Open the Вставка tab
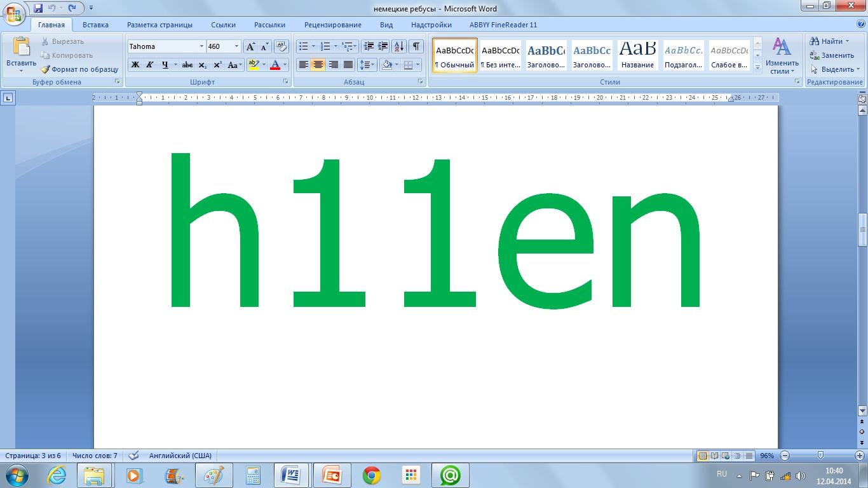 [95, 25]
